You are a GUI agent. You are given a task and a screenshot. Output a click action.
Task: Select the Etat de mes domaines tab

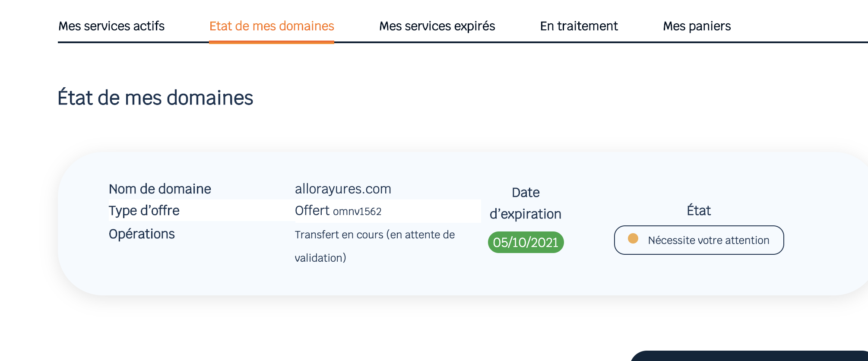point(272,26)
